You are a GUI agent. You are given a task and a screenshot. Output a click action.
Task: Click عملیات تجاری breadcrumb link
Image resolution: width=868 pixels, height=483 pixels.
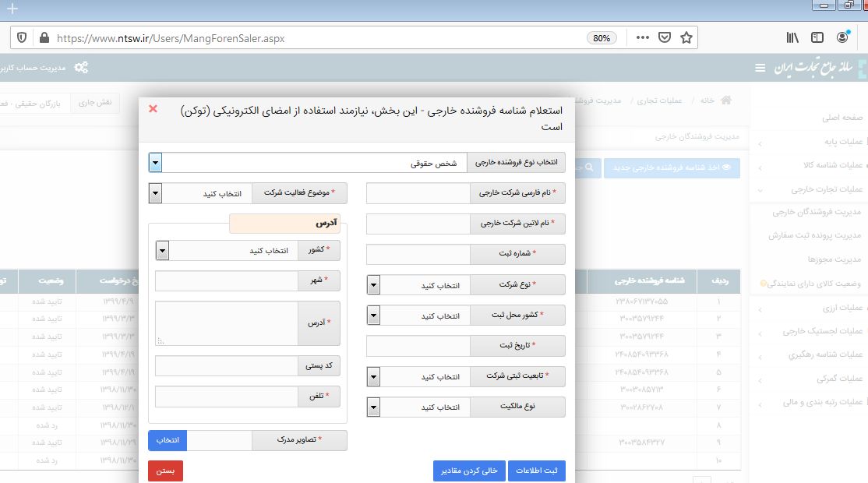click(658, 100)
